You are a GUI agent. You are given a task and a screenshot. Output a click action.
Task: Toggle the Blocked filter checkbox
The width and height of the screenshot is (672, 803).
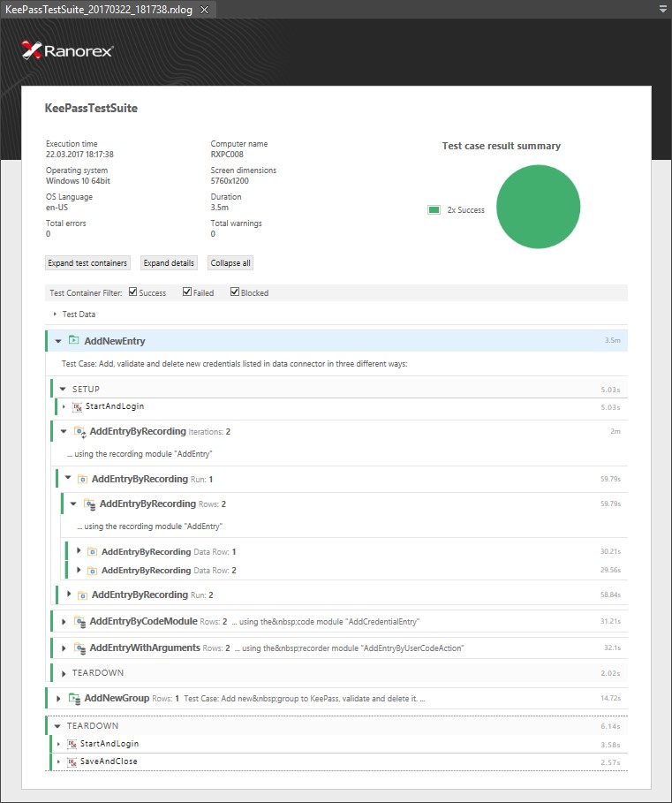[x=234, y=292]
